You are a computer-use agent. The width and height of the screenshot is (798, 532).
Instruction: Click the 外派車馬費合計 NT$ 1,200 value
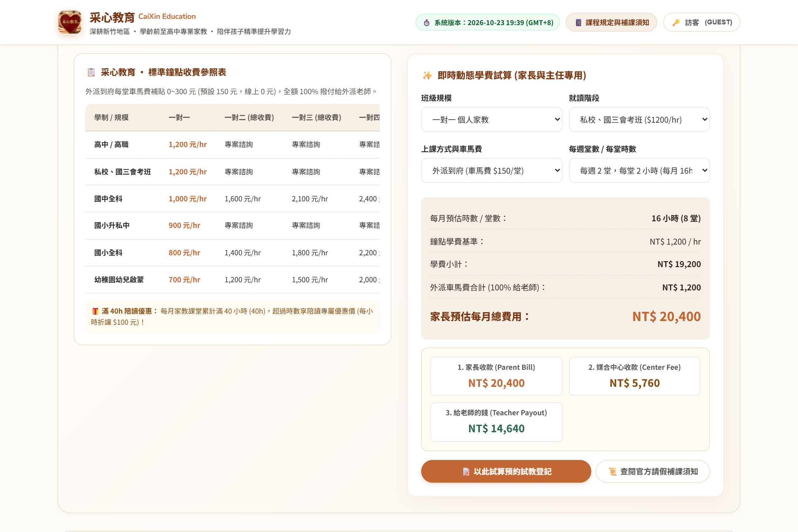[682, 287]
